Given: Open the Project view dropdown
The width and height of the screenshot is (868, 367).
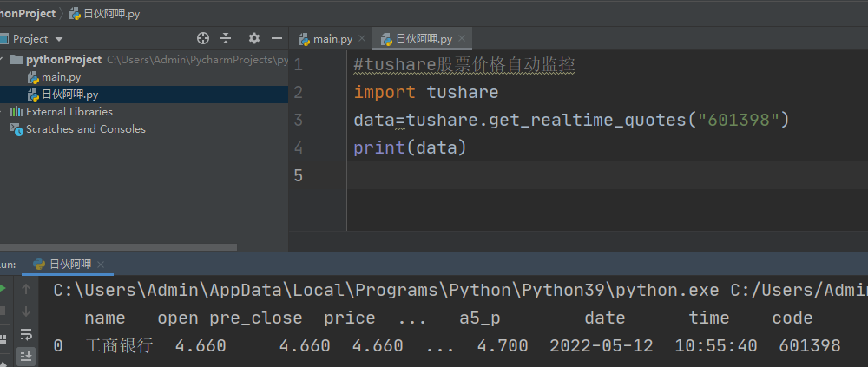Looking at the screenshot, I should [x=58, y=39].
